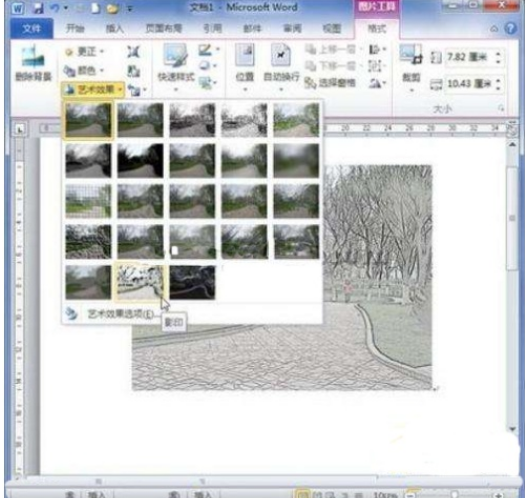Apply the dark Glow Edges thumbnail in last row
Screen dimensions: 525x498
click(193, 282)
